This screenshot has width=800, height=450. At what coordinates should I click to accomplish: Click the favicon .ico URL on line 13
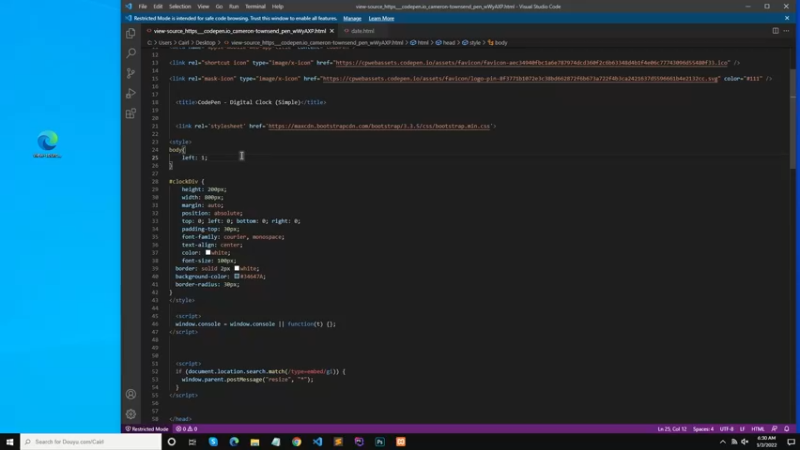point(531,63)
